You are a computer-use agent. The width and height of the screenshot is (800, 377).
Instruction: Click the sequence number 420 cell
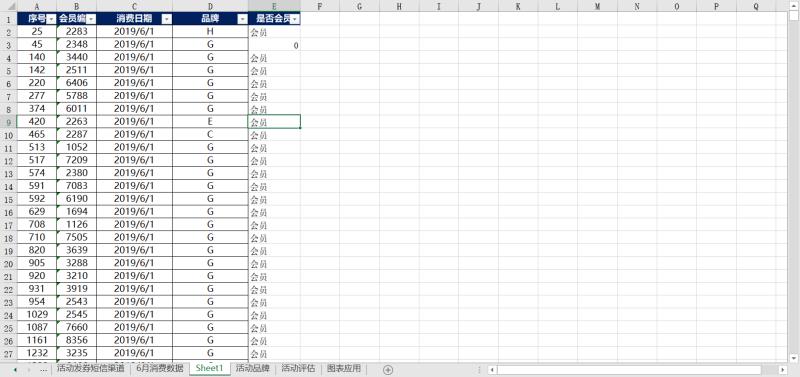coord(37,122)
